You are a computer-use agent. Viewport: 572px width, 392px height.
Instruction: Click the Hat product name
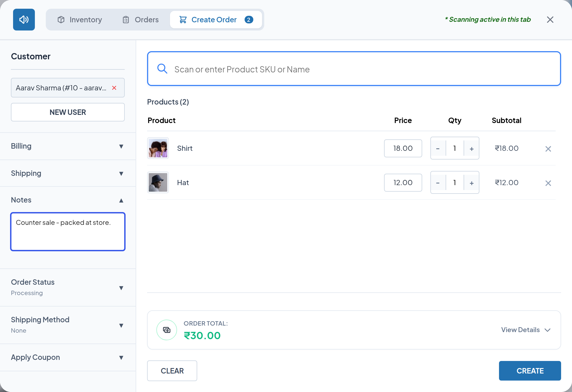tap(183, 183)
